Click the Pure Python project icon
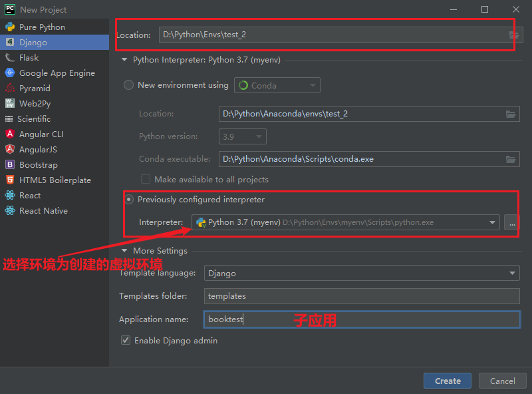The width and height of the screenshot is (532, 394). click(x=10, y=27)
